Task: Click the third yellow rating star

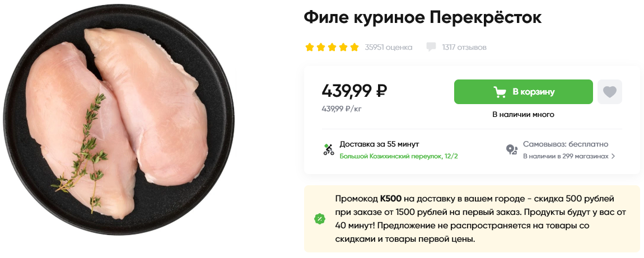Action: (x=332, y=47)
